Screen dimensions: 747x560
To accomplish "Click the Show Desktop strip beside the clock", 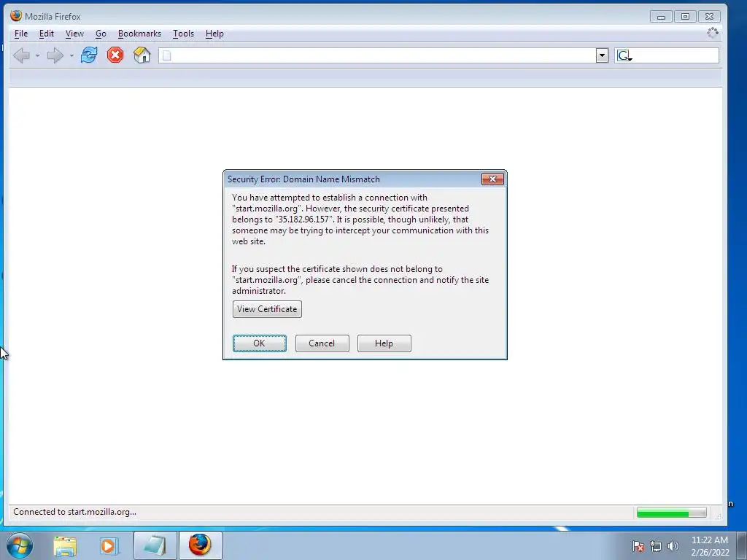I will [742, 545].
